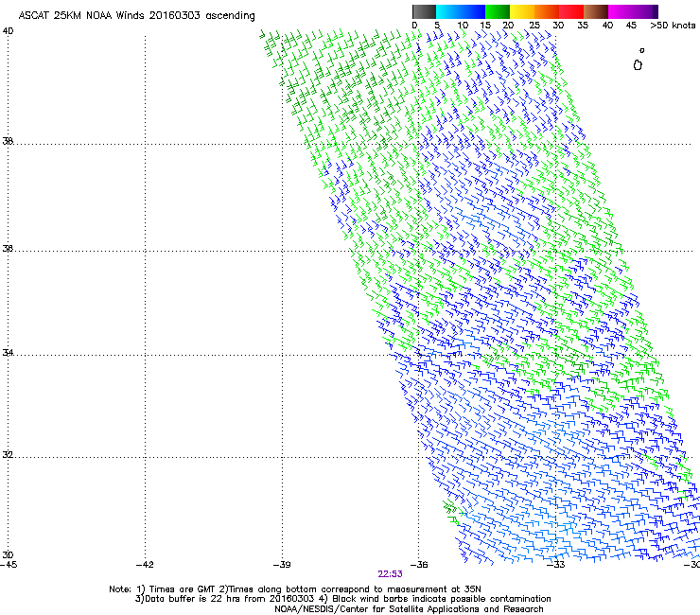Screen dimensions: 700x615
Task: Click the '-33' longitude axis label
Action: [x=556, y=565]
